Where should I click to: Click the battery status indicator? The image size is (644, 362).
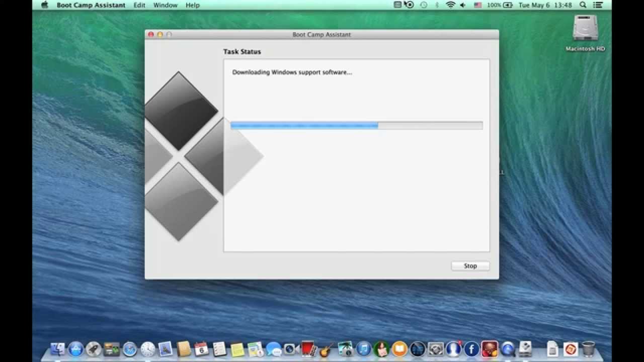(500, 5)
